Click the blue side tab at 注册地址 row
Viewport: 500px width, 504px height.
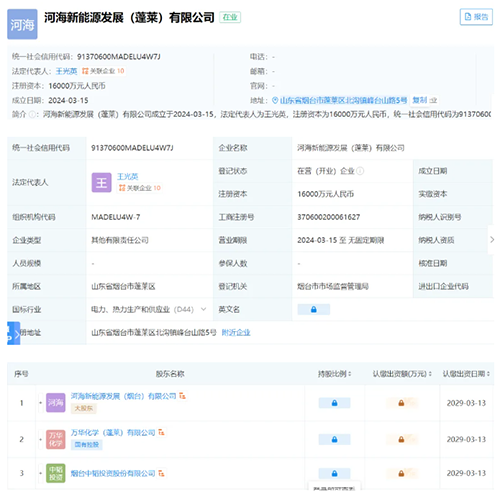(x=13, y=333)
